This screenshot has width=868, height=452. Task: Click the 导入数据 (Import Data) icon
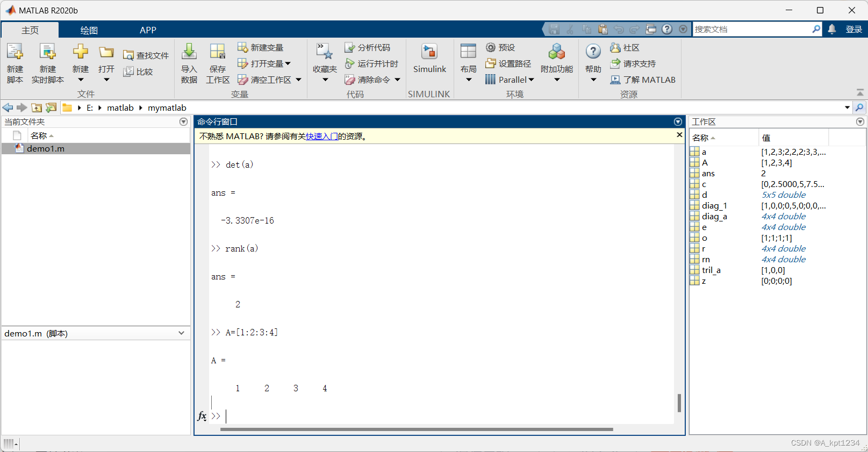[189, 52]
